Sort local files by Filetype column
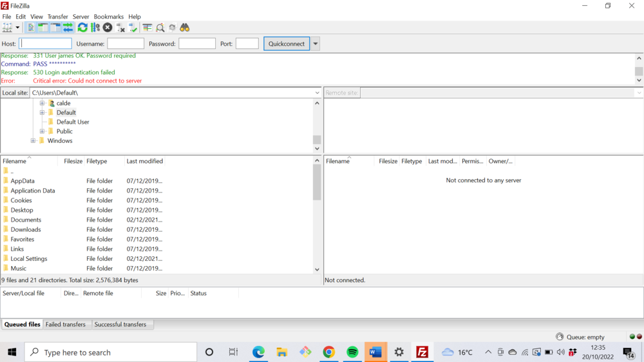The width and height of the screenshot is (644, 362). click(104, 161)
